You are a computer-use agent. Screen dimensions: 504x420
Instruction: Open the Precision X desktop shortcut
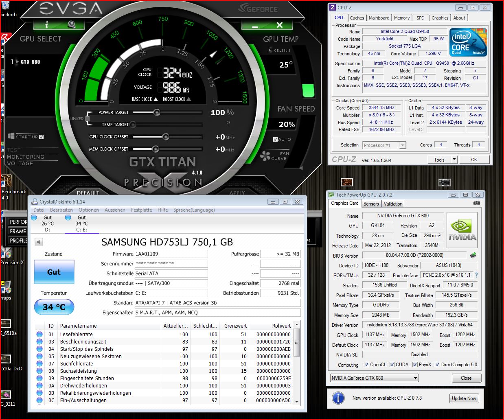pyautogui.click(x=7, y=254)
